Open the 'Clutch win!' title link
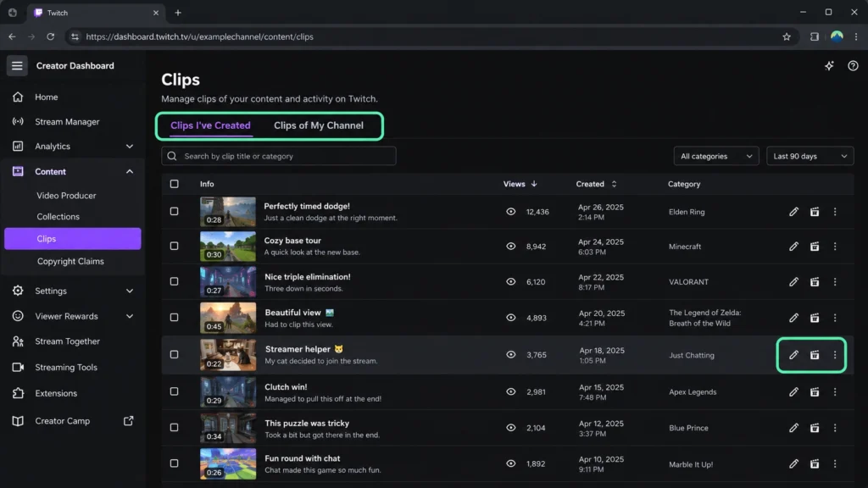 pyautogui.click(x=286, y=386)
